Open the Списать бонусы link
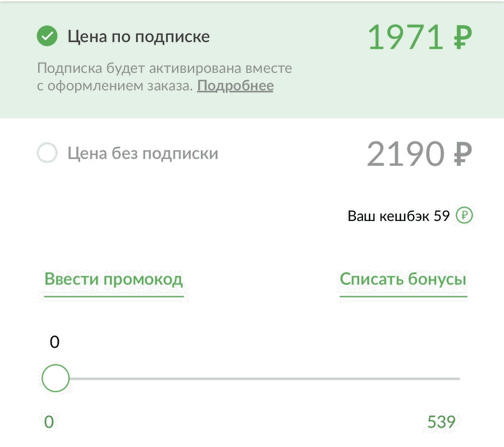 coord(403,279)
